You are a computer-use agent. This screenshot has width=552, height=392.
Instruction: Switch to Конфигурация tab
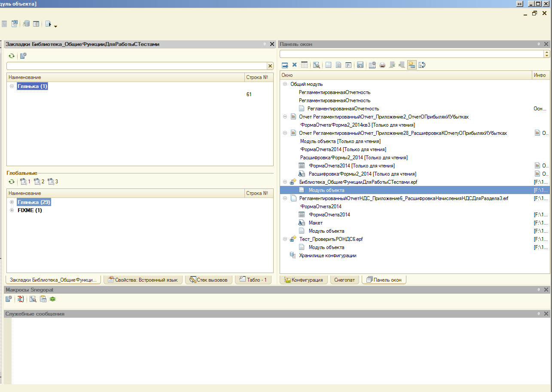[x=304, y=280]
